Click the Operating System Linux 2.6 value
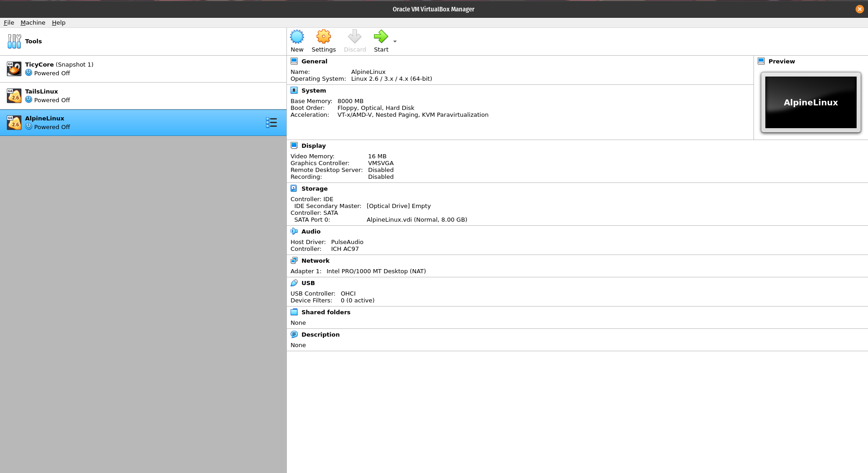 click(x=391, y=78)
